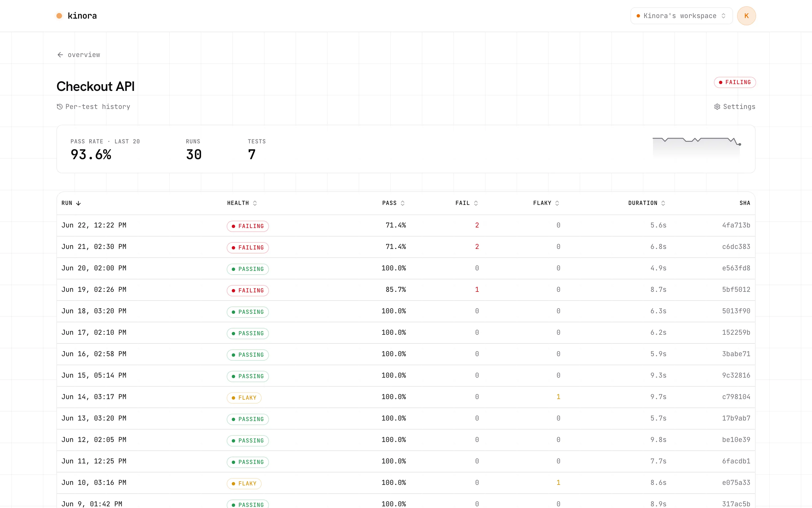Open the Jun 21, 02:30 PM run
The image size is (812, 508).
coord(406,247)
